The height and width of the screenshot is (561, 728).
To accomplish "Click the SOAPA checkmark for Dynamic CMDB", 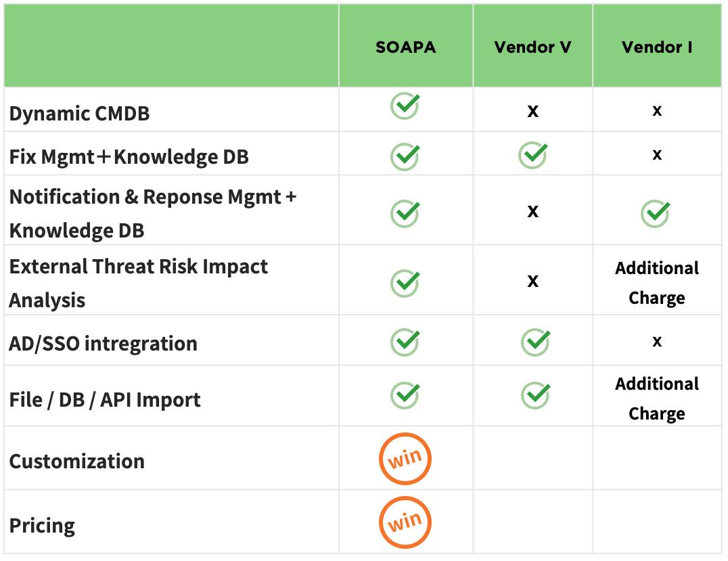I will tap(405, 106).
